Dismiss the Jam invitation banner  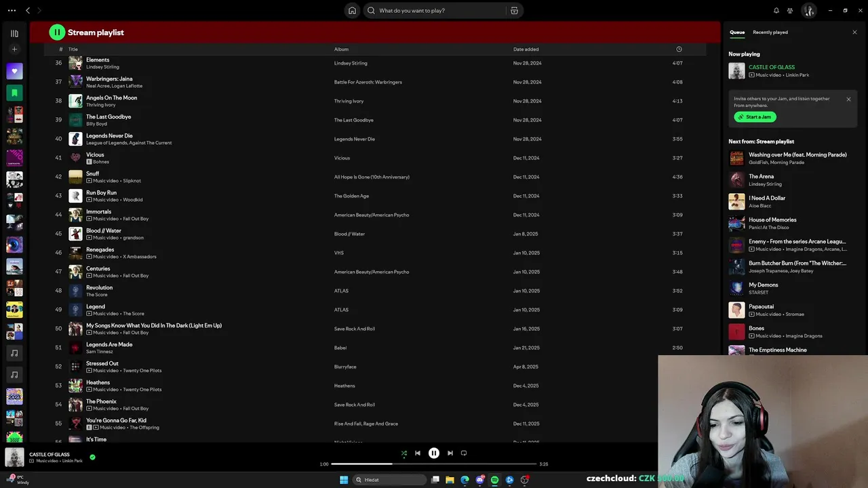point(848,99)
